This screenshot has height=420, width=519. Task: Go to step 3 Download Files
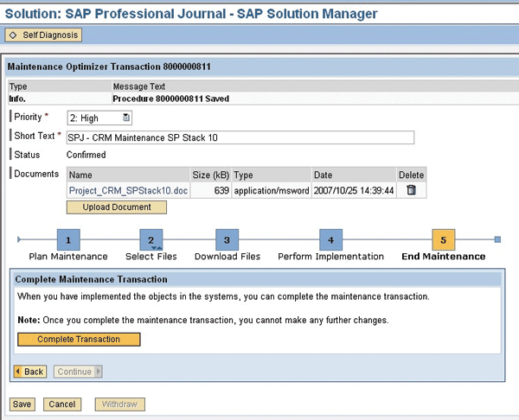point(227,239)
